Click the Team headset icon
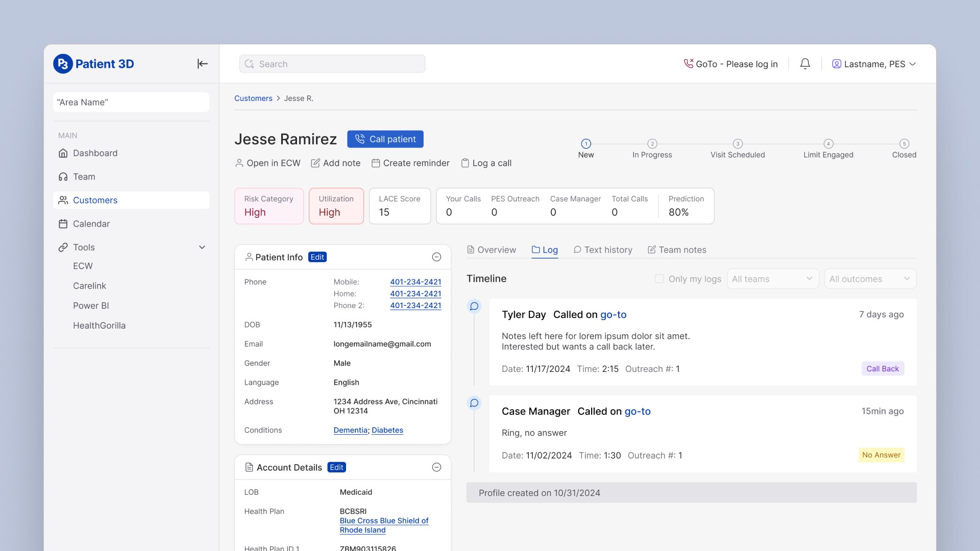The width and height of the screenshot is (980, 551). tap(63, 177)
